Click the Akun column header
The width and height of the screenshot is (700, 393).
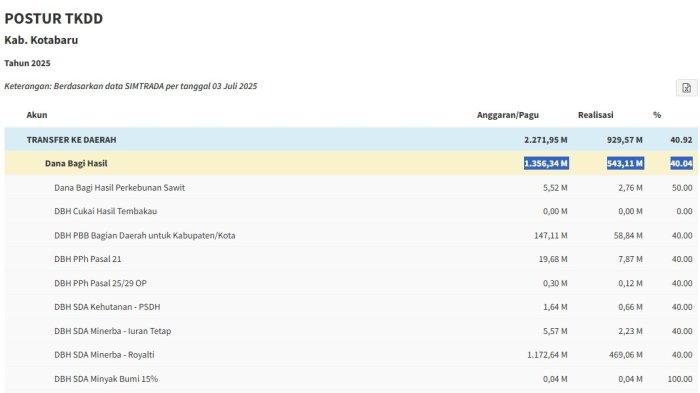click(37, 115)
